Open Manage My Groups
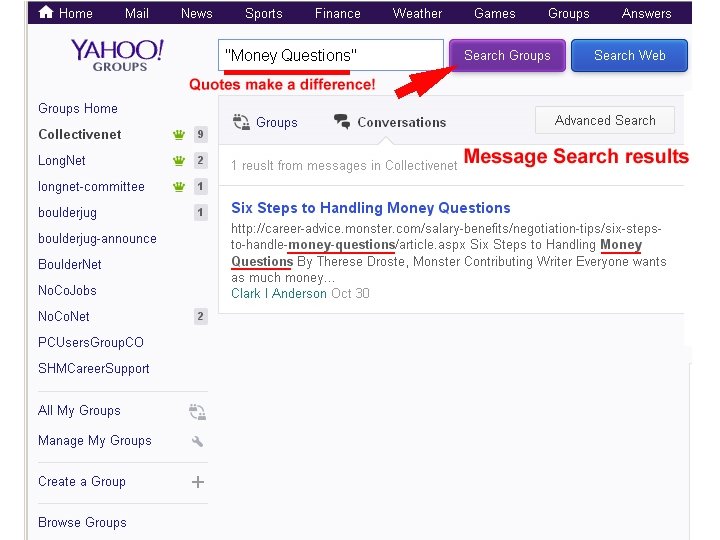The image size is (720, 540). (x=95, y=441)
